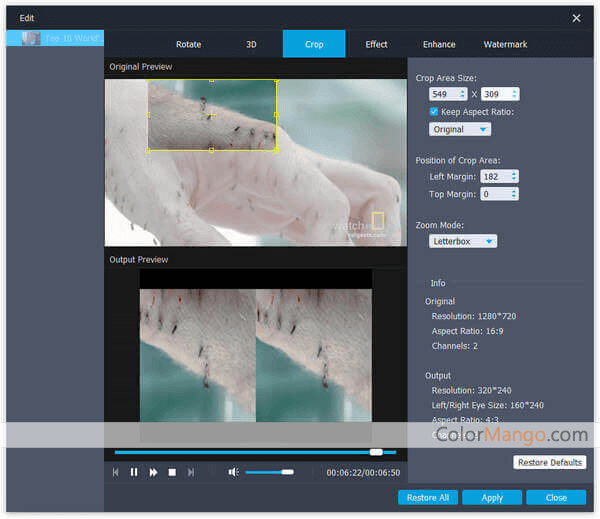Viewport: 600px width, 519px height.
Task: Switch to the 3D tab
Action: pos(251,44)
